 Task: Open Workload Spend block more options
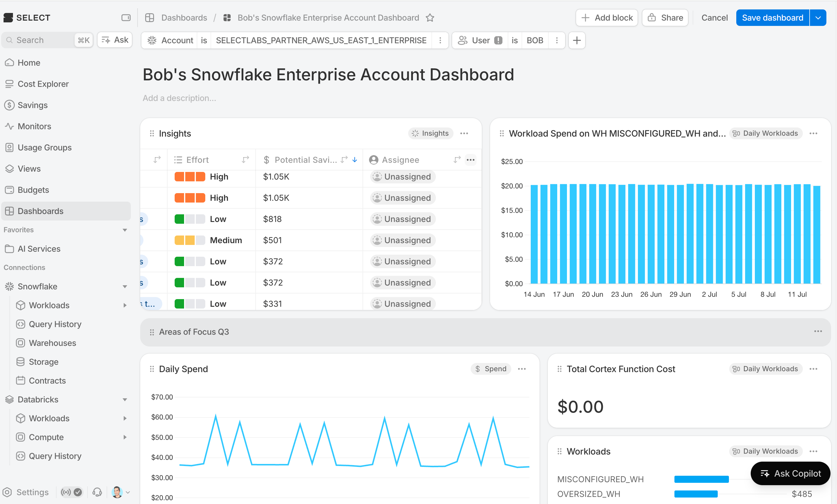(x=813, y=133)
